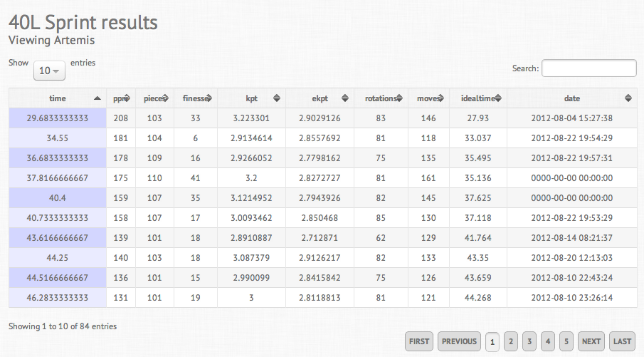Click the NEXT page button
The width and height of the screenshot is (644, 357).
591,341
